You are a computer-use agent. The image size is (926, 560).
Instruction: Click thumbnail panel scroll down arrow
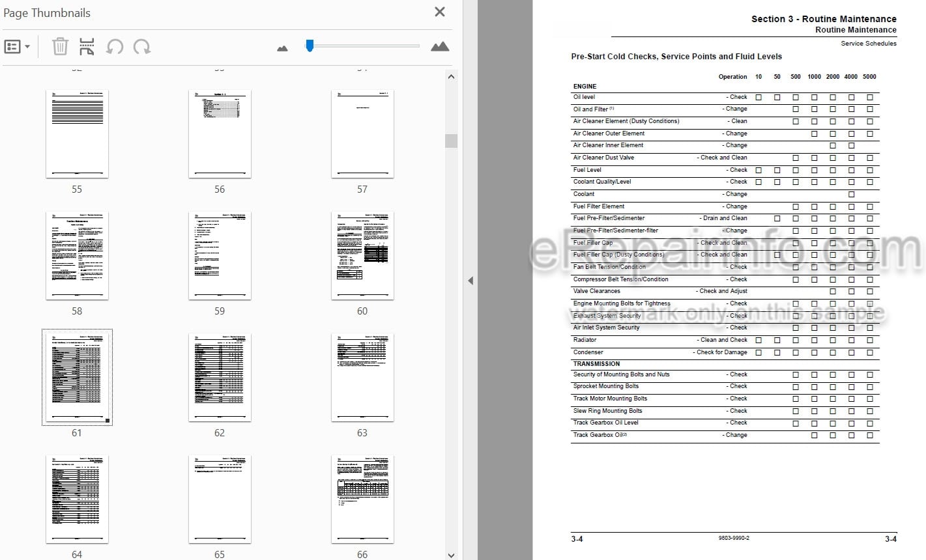(x=451, y=555)
